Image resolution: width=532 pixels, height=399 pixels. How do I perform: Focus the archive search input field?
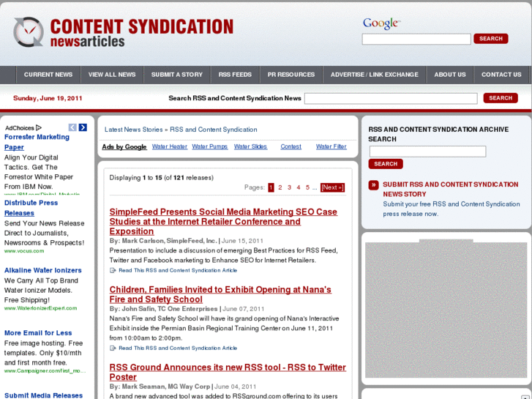pos(427,152)
